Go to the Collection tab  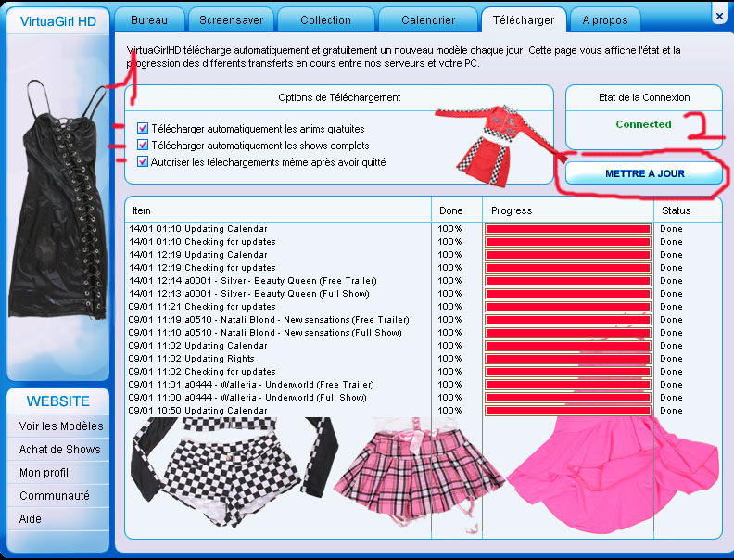tap(325, 19)
